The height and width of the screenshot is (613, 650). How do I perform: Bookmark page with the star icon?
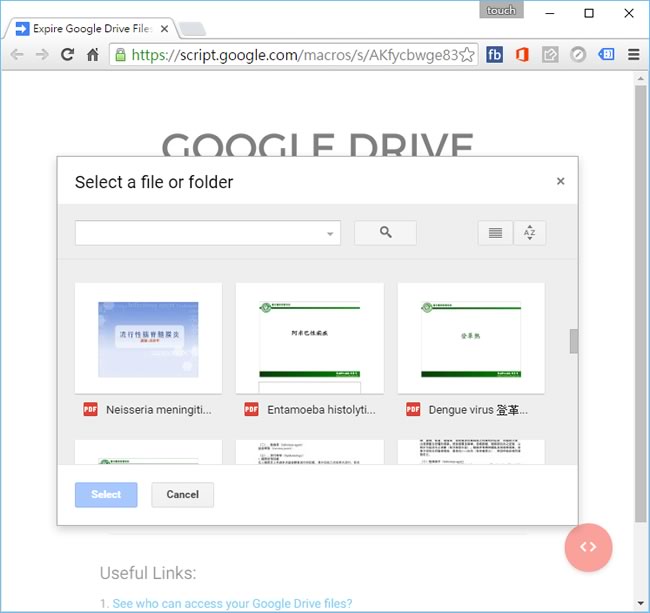pyautogui.click(x=467, y=54)
